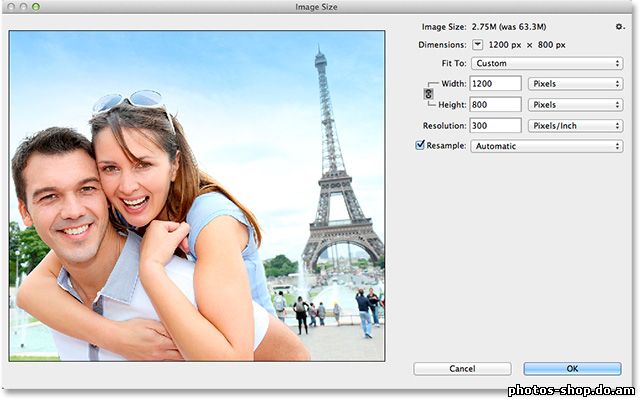This screenshot has height=400, width=640.
Task: Click the Width field showing 1200
Action: click(x=496, y=84)
